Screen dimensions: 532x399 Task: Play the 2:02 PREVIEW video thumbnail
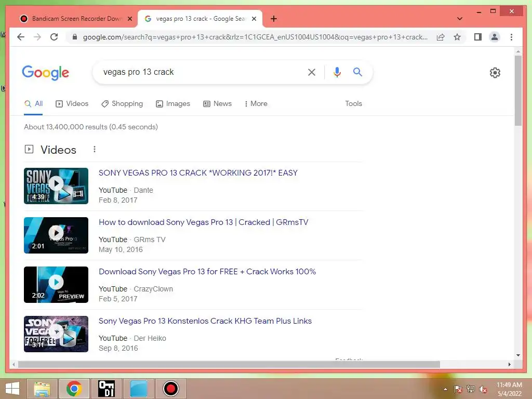[56, 285]
